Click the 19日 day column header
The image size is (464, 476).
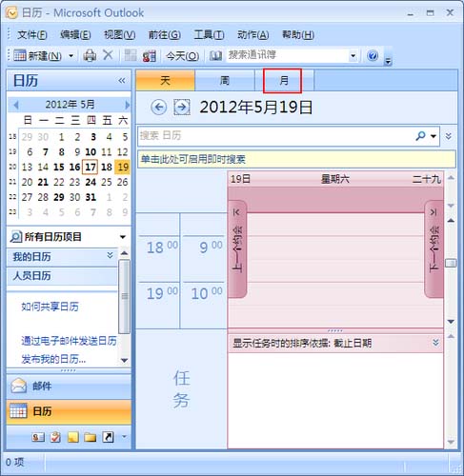pyautogui.click(x=335, y=179)
